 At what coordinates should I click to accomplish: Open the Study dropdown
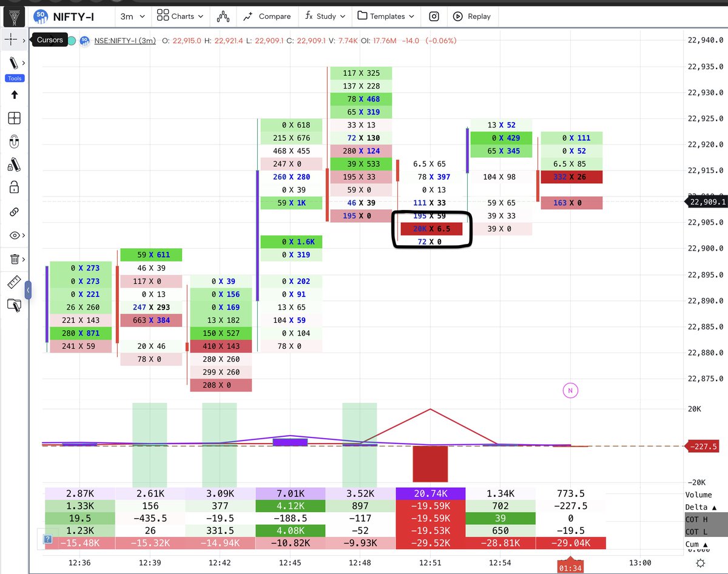[325, 16]
